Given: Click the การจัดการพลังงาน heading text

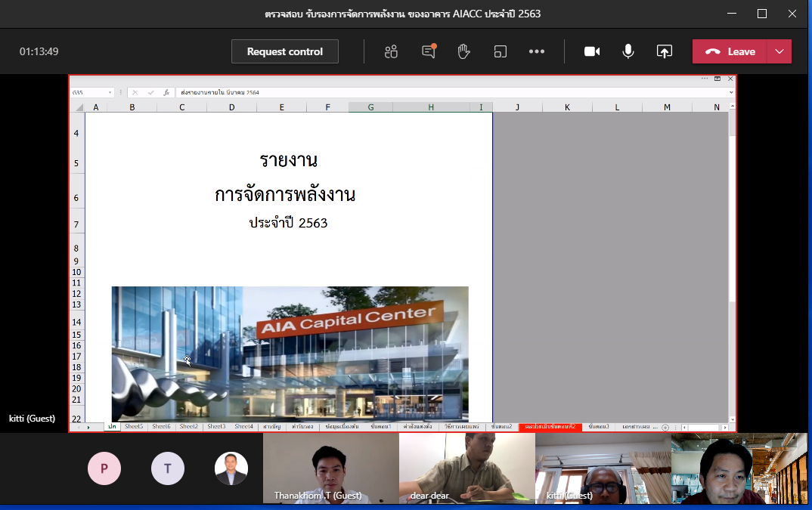Looking at the screenshot, I should click(x=285, y=195).
